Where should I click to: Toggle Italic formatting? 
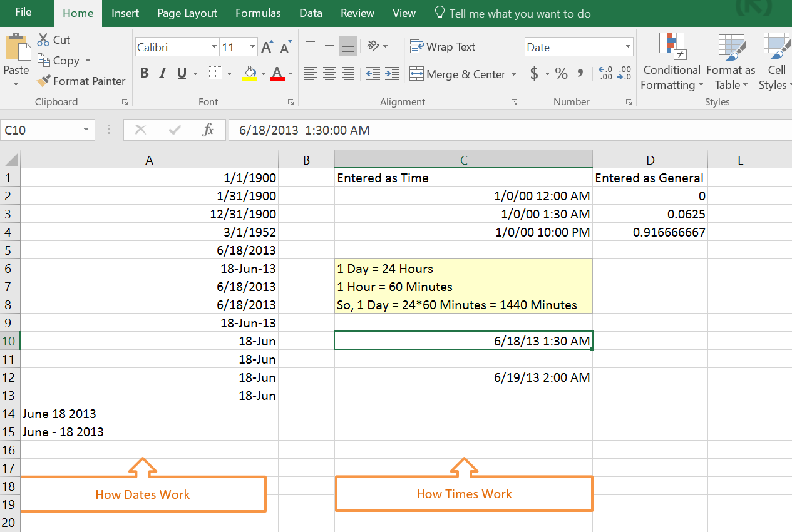(x=163, y=74)
